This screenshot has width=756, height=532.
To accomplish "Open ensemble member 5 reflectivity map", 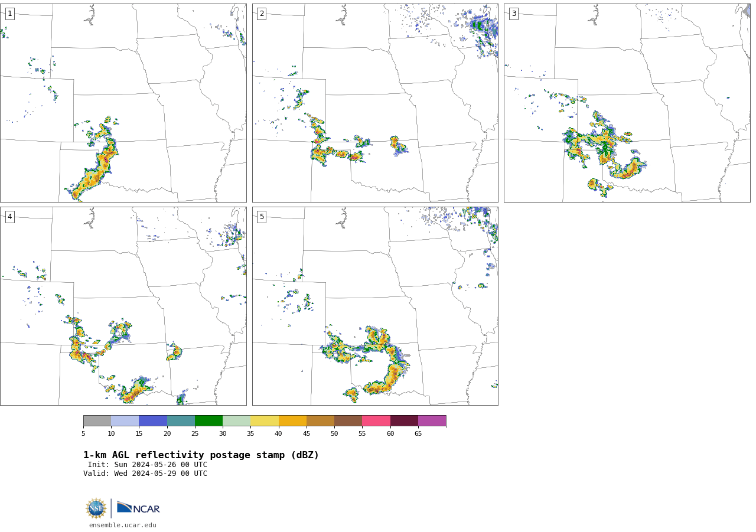I will pyautogui.click(x=375, y=306).
